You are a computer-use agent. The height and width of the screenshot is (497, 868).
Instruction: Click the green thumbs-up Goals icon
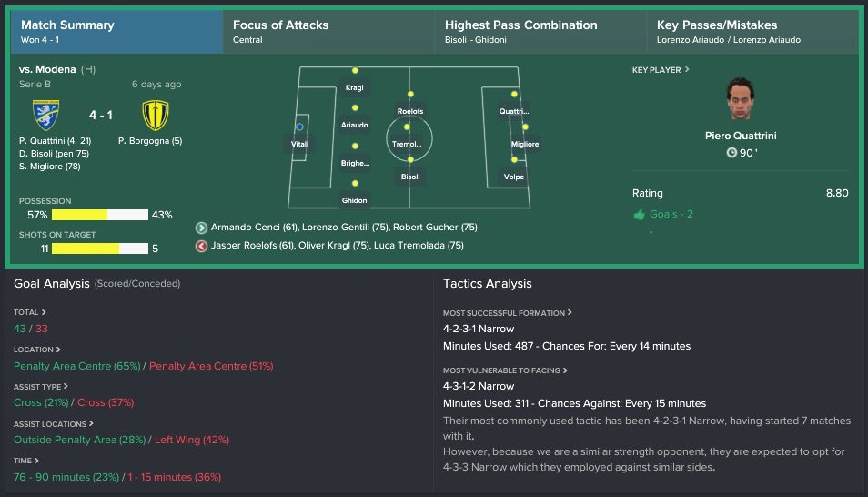640,215
